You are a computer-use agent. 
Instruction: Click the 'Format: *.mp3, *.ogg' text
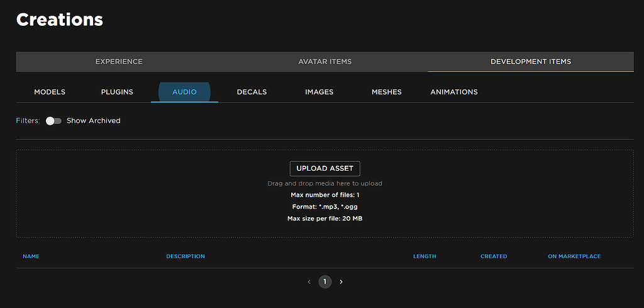[325, 207]
